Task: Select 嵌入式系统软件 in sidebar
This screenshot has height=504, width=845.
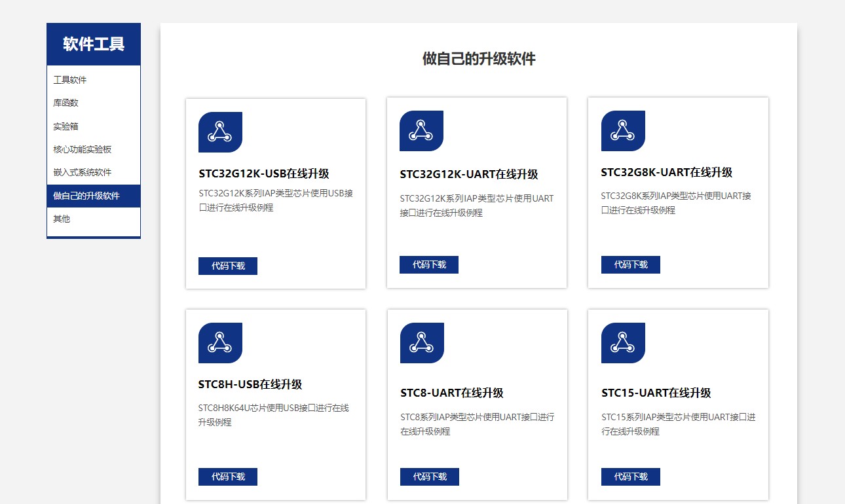Action: point(94,173)
